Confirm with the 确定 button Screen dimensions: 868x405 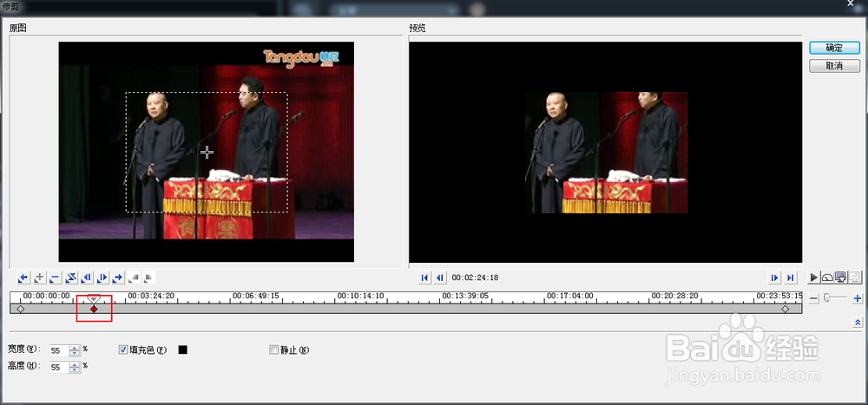[834, 48]
